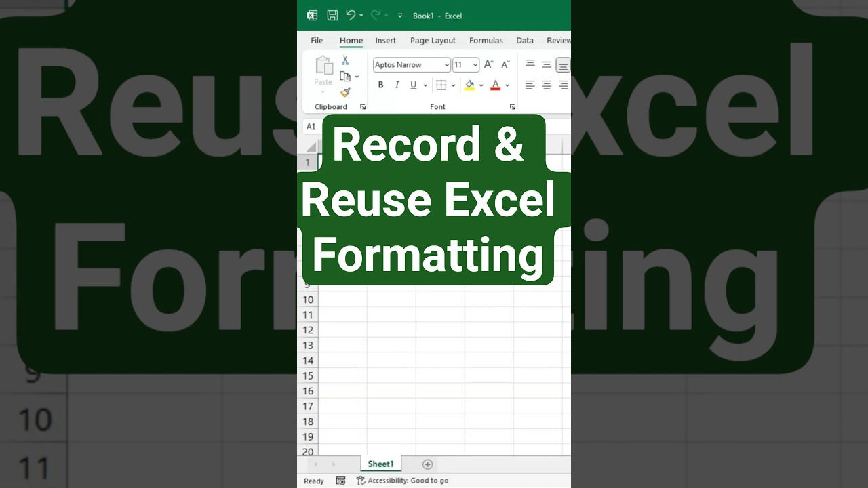The width and height of the screenshot is (868, 488).
Task: Click the next sheet navigation arrow
Action: [333, 464]
